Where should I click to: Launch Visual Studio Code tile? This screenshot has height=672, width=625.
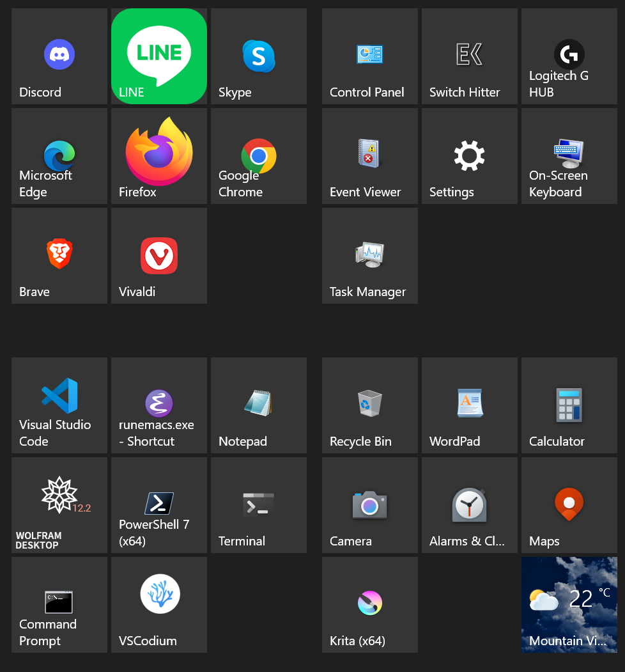pos(59,405)
